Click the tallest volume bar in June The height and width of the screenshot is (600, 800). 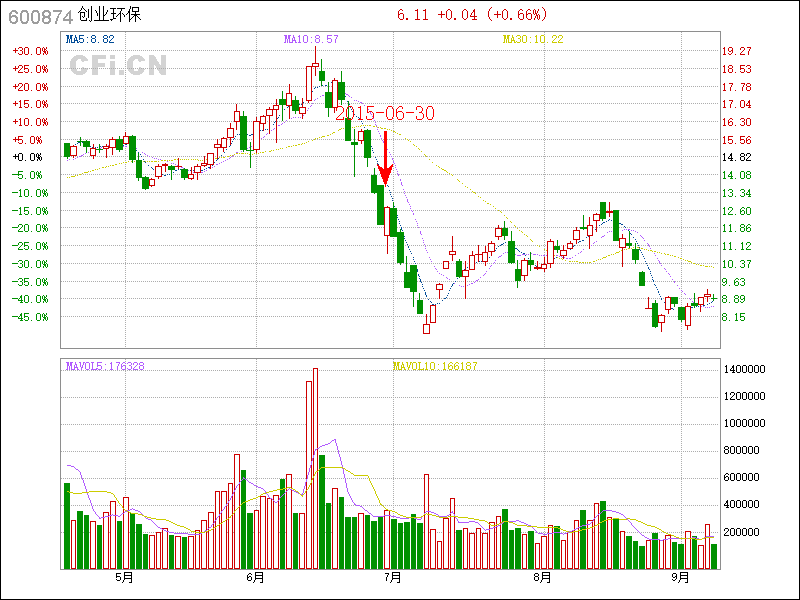(315, 468)
